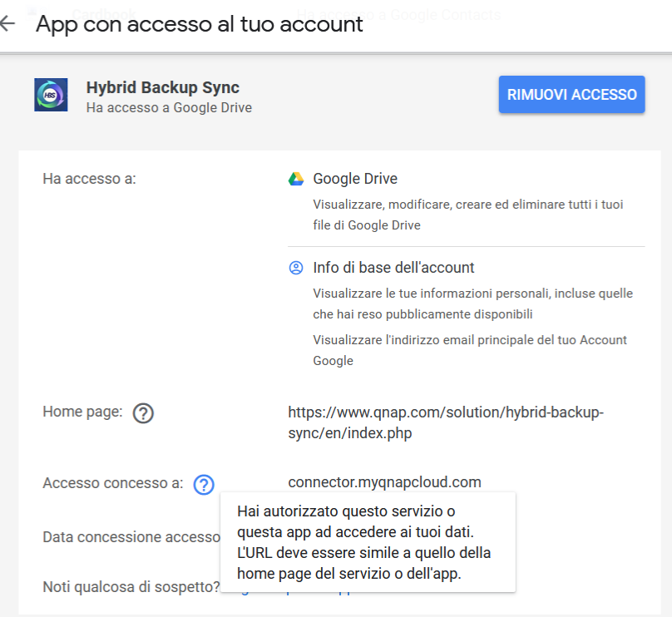Click the page title App con accesso al tuo account
Image resolution: width=672 pixels, height=617 pixels.
click(200, 24)
